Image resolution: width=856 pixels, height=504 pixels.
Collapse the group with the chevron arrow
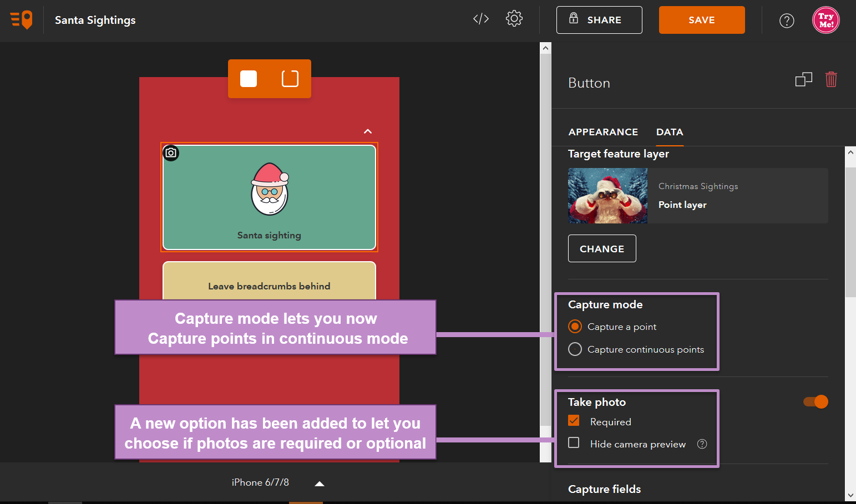pos(368,131)
